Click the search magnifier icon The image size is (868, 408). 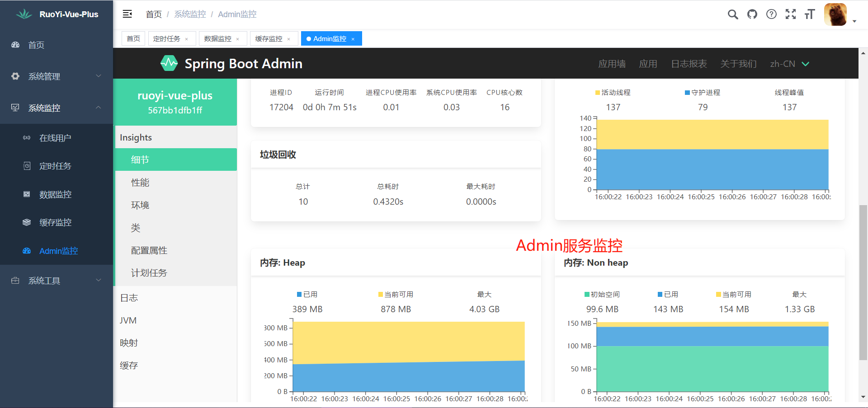click(x=733, y=14)
